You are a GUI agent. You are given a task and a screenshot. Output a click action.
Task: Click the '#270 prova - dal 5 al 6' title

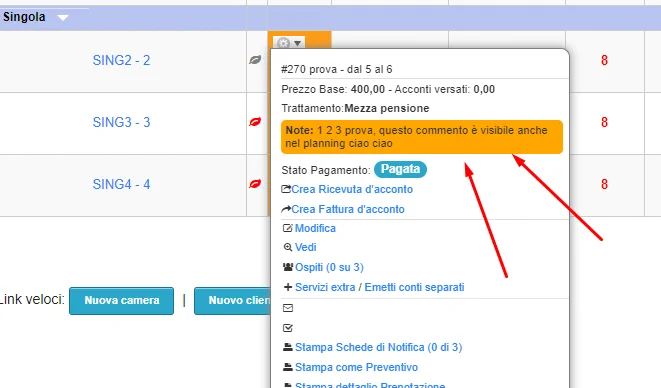(x=337, y=69)
